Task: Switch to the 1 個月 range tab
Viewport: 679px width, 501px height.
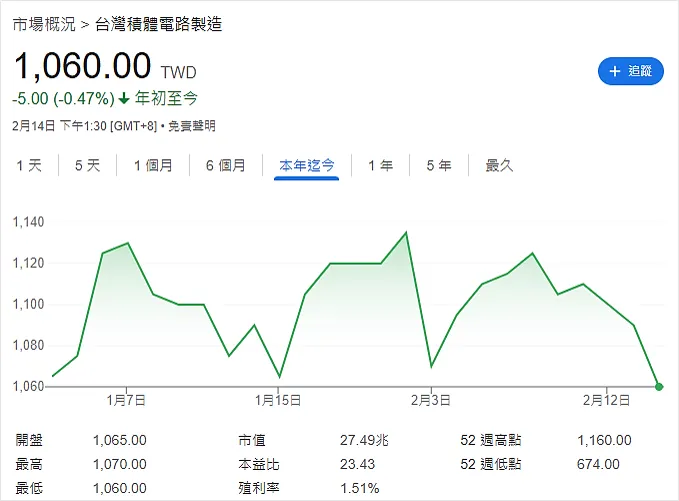Action: tap(153, 165)
